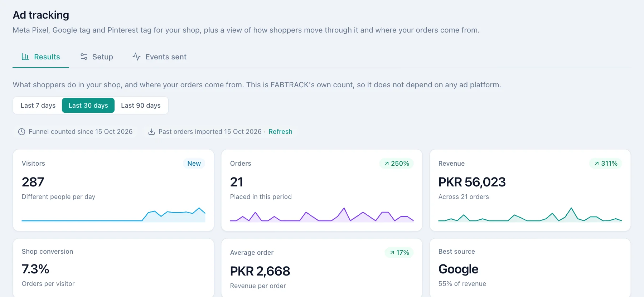Screen dimensions: 644x297
Task: Click the '55% of revenue' caption
Action: [462, 284]
